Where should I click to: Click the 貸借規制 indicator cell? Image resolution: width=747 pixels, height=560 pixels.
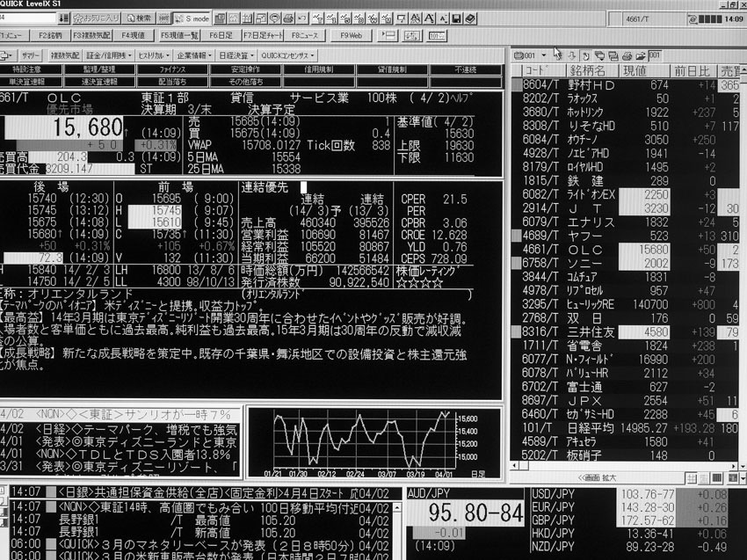[x=393, y=69]
